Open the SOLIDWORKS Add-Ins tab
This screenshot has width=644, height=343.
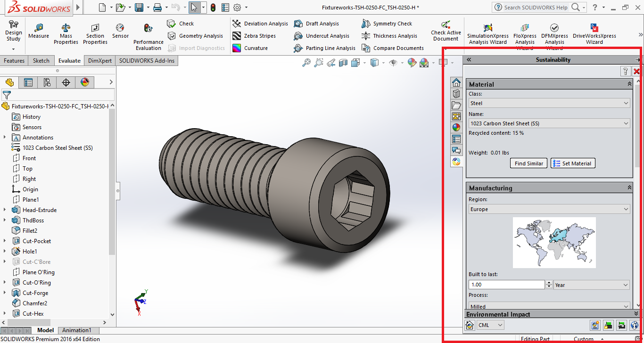pos(147,61)
